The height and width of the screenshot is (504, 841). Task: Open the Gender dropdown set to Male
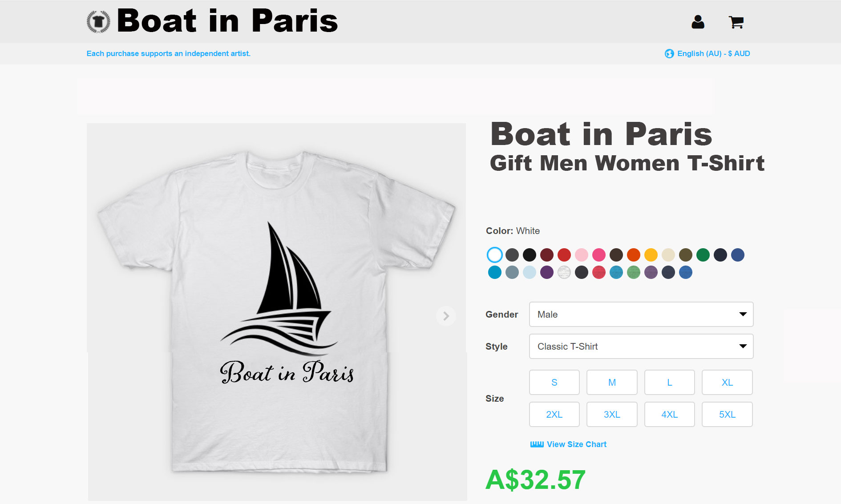pyautogui.click(x=641, y=314)
